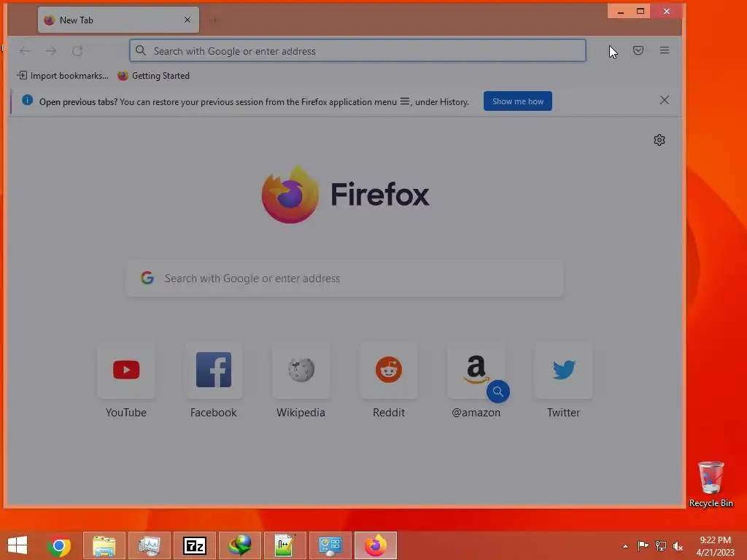Click the Save to Pocket icon
Screen dimensions: 747x560
click(638, 50)
